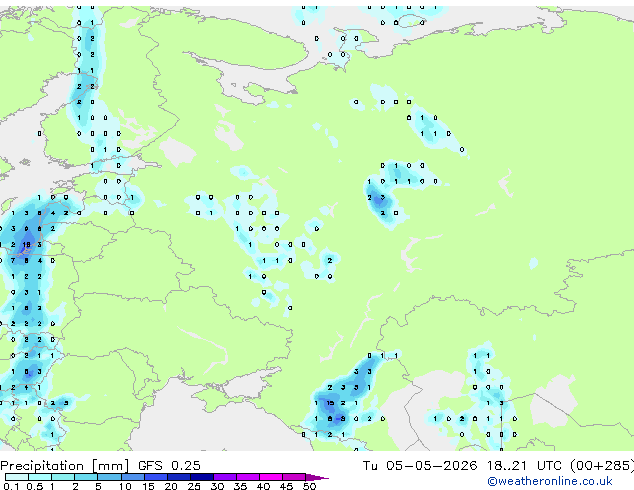Click the legend arrow tip above 50 mm

[x=318, y=477]
